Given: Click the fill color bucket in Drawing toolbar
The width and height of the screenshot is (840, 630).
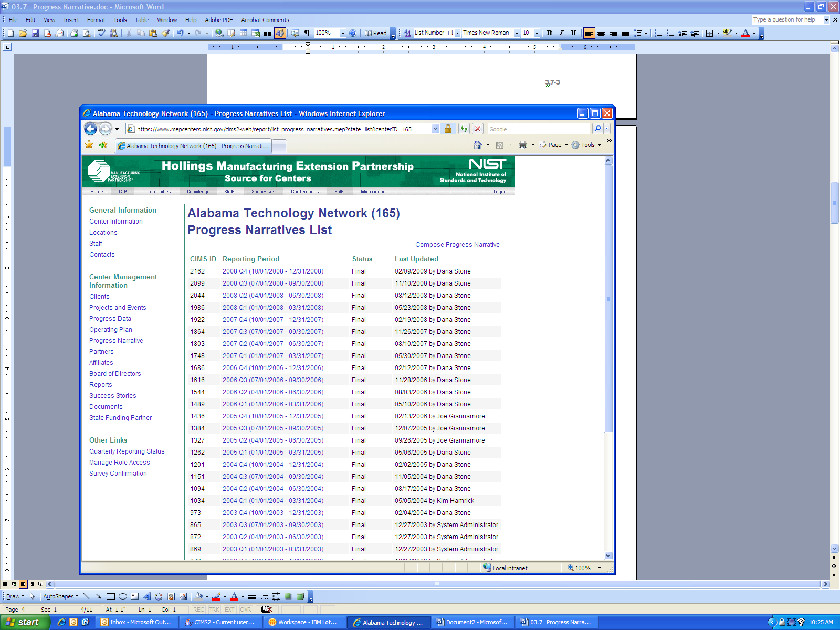Looking at the screenshot, I should pyautogui.click(x=198, y=596).
